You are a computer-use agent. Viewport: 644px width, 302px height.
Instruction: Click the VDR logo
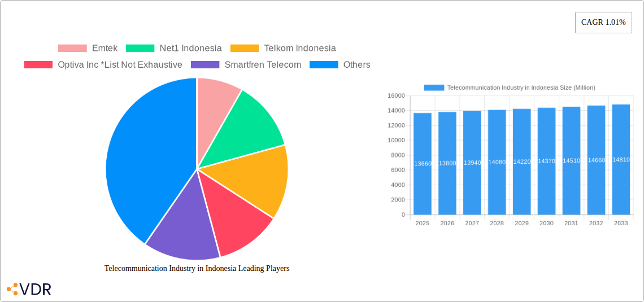(29, 289)
